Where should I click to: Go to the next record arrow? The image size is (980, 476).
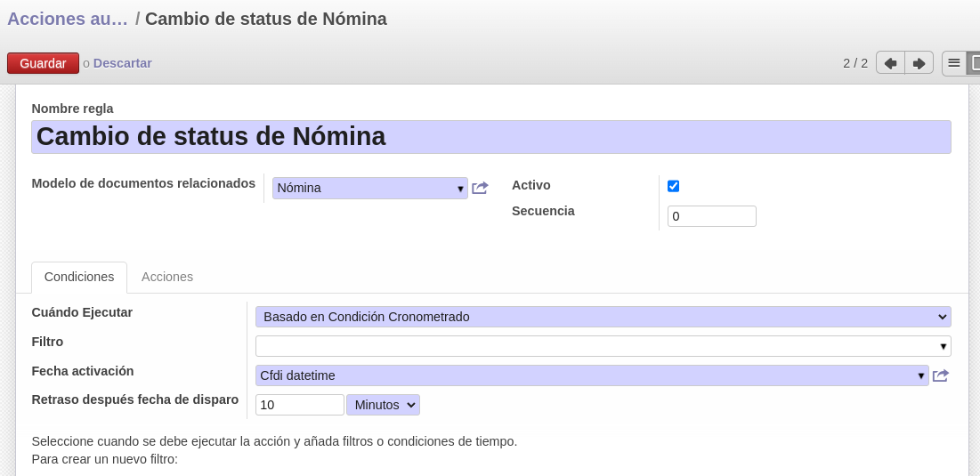[919, 63]
